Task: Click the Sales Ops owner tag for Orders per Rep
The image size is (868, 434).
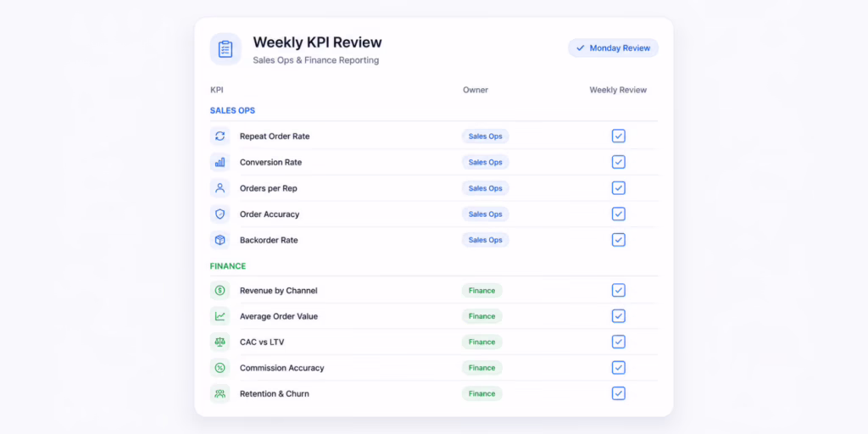Action: click(x=486, y=188)
